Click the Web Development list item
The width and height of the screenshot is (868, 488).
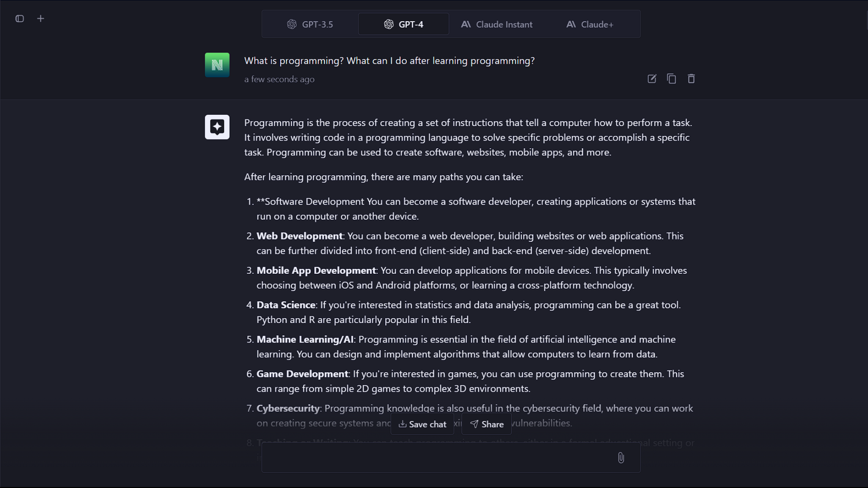[299, 236]
